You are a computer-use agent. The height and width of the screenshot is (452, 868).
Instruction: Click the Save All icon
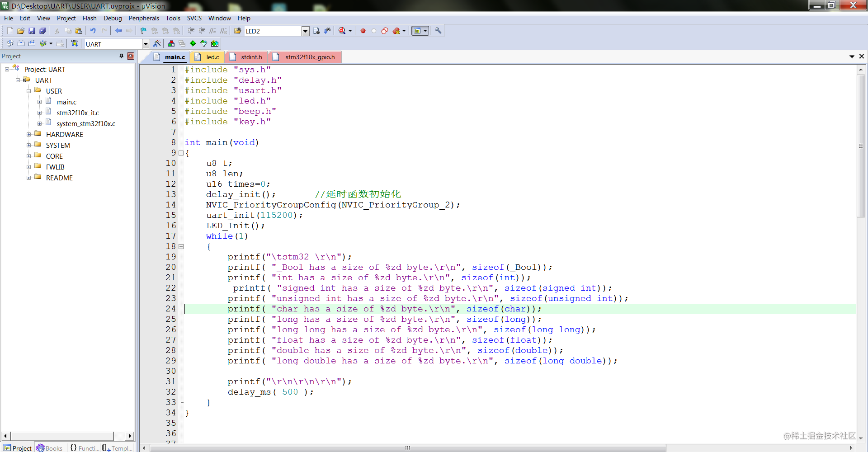coord(42,31)
